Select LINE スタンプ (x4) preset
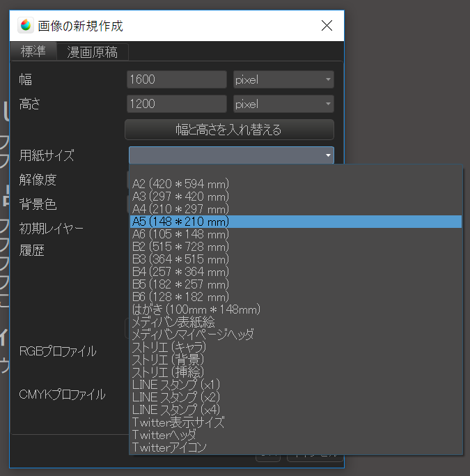Viewport: 470px width, 476px height. pos(296,410)
